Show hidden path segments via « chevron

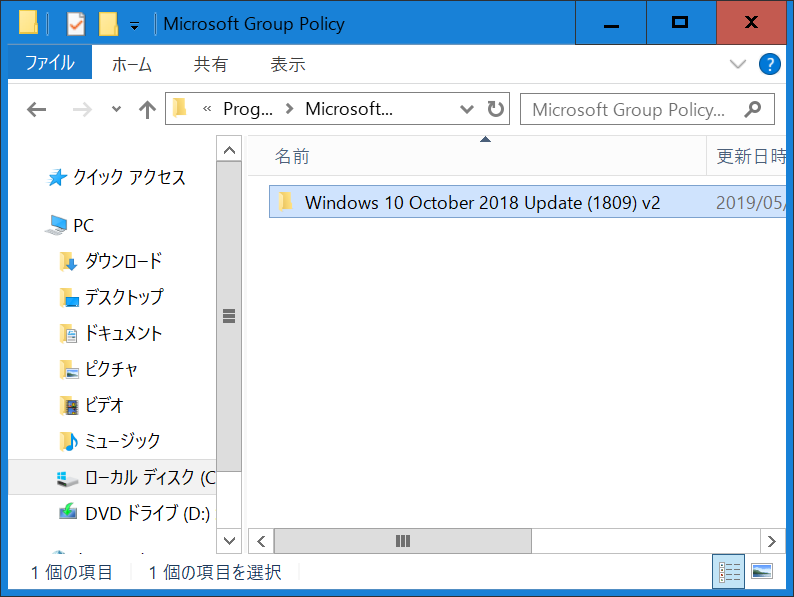(x=207, y=108)
